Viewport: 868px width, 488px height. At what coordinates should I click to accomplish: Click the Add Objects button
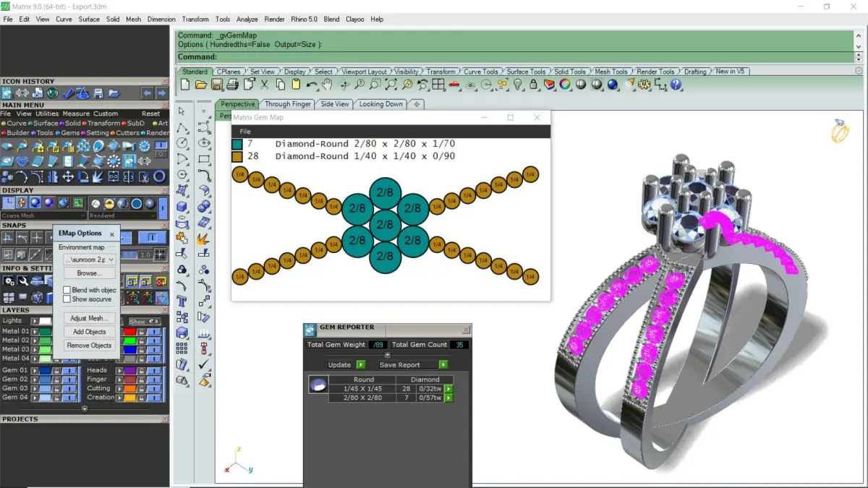(x=89, y=332)
